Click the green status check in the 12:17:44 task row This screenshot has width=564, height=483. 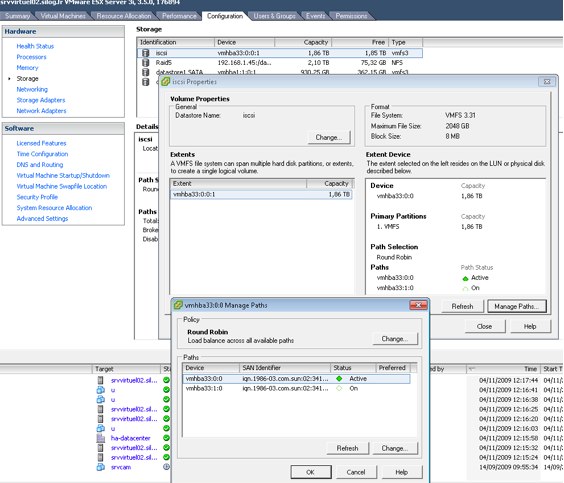[x=166, y=380]
